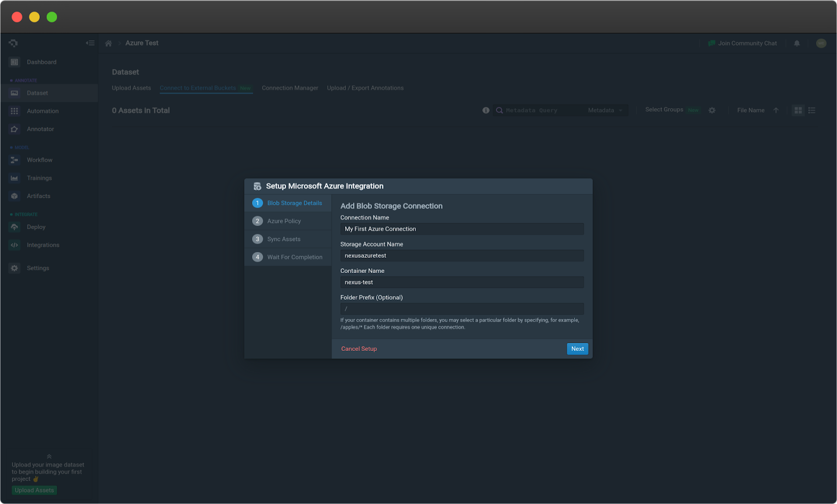This screenshot has height=504, width=837.
Task: Expand the Upload Assets collapse arrow
Action: coord(50,455)
